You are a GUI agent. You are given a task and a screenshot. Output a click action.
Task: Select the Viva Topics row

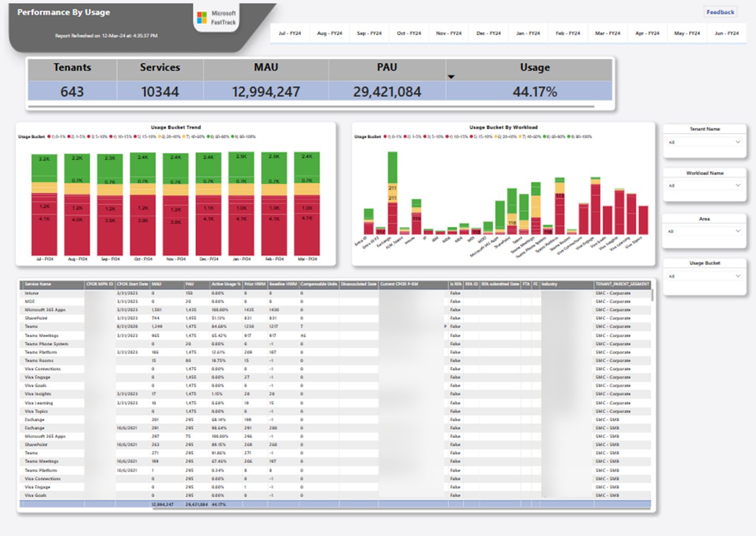(335, 411)
